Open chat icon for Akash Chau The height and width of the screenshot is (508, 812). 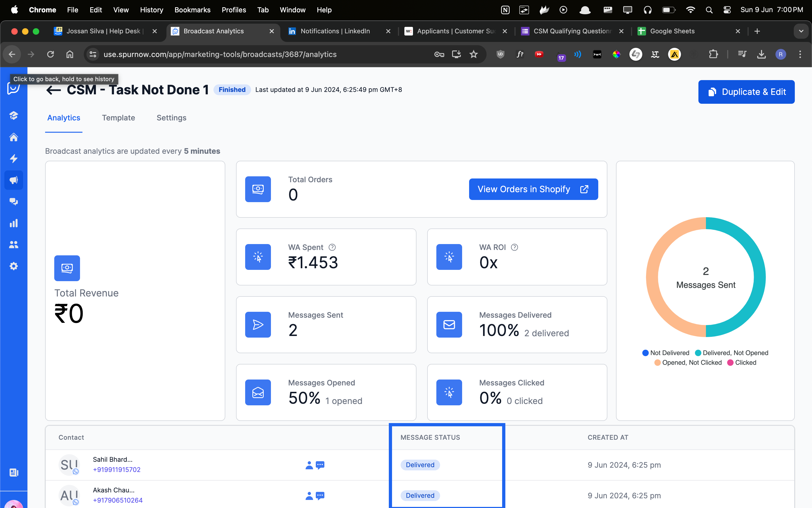coord(320,496)
